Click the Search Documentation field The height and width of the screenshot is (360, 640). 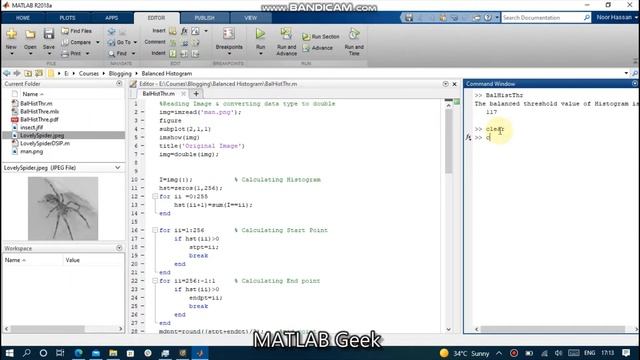(x=542, y=18)
